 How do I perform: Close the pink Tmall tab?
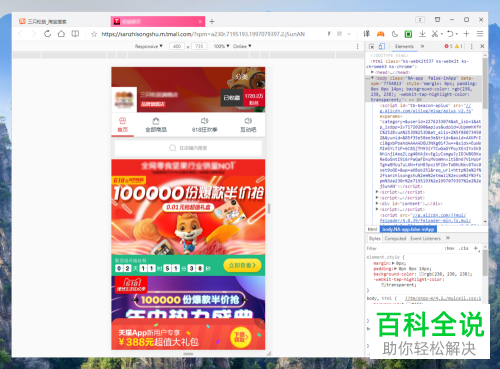200,22
